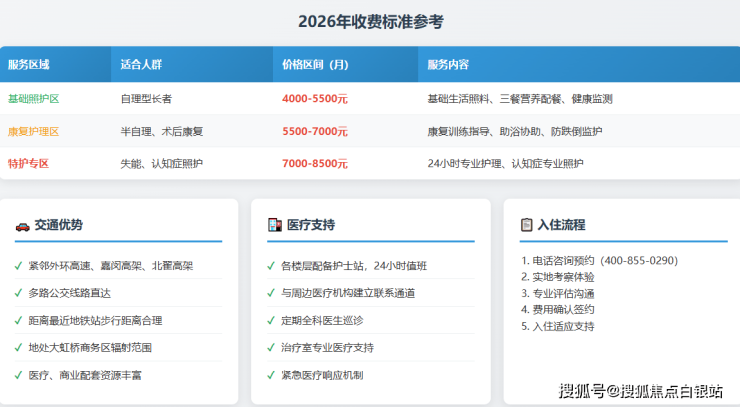Select the 价格区间（月） column header
This screenshot has width=740, height=407.
pyautogui.click(x=315, y=65)
